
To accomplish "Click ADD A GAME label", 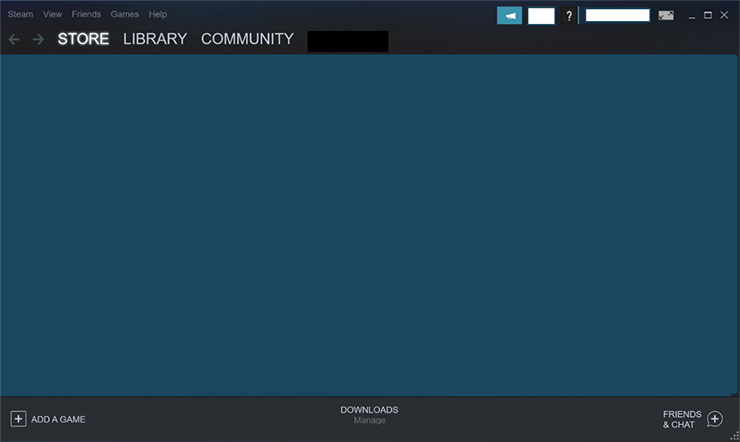I will pos(58,419).
